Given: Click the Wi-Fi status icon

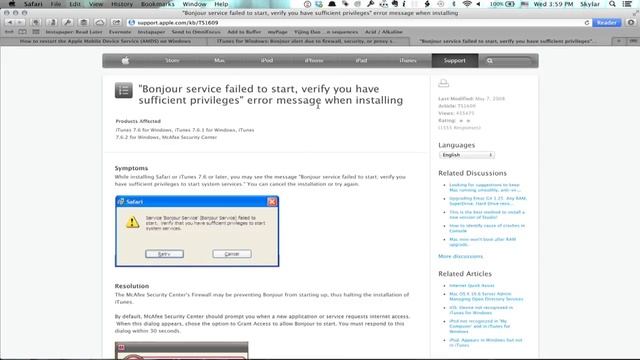Looking at the screenshot, I should [x=467, y=4].
